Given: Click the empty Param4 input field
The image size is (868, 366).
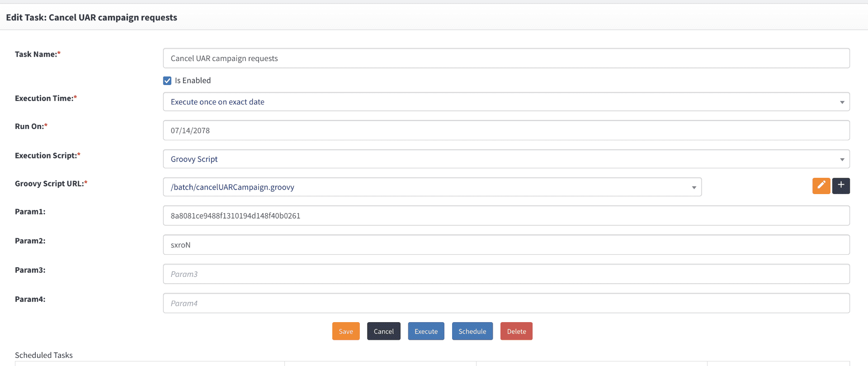Looking at the screenshot, I should [506, 303].
